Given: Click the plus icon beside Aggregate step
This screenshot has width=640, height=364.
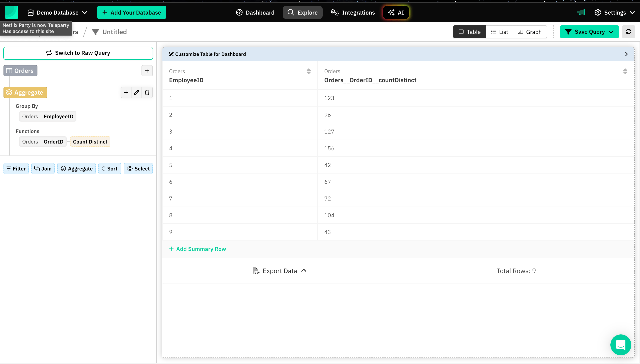Looking at the screenshot, I should pyautogui.click(x=126, y=92).
